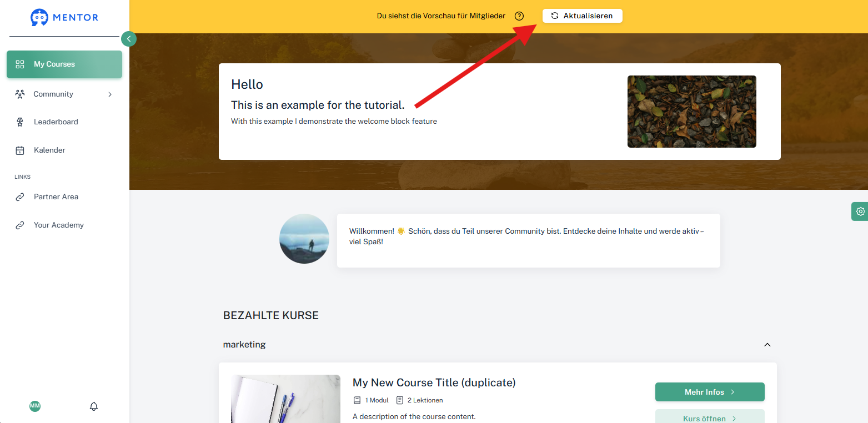Open the settings gear on the right edge
The width and height of the screenshot is (868, 423).
pos(860,211)
